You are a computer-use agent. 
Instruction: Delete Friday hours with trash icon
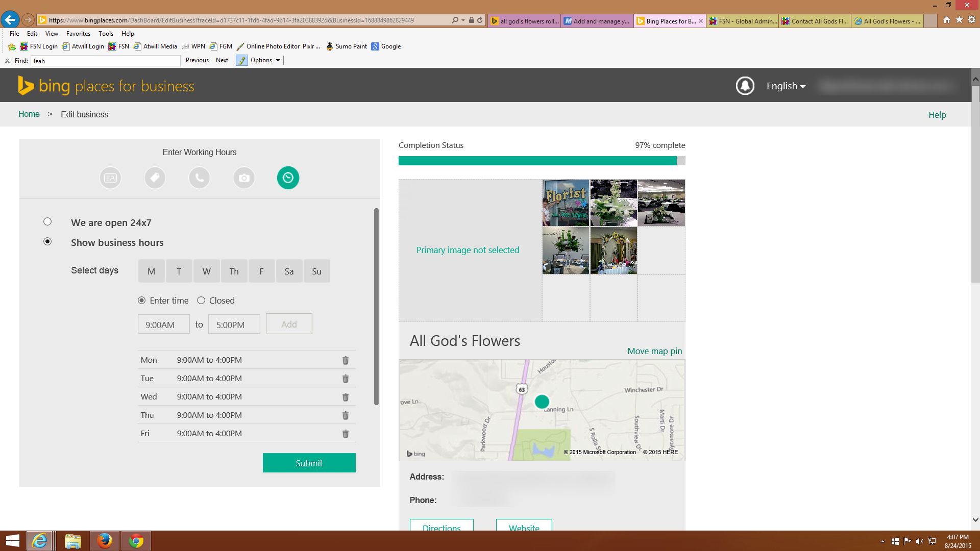[x=346, y=434]
